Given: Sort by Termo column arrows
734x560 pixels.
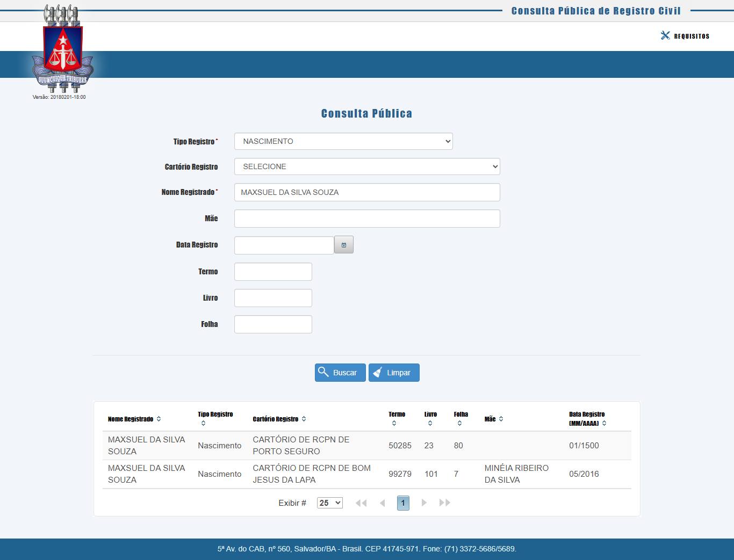Looking at the screenshot, I should [x=394, y=424].
